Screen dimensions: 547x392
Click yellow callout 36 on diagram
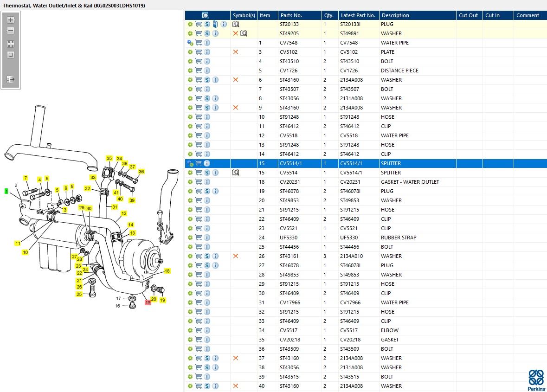[142, 172]
